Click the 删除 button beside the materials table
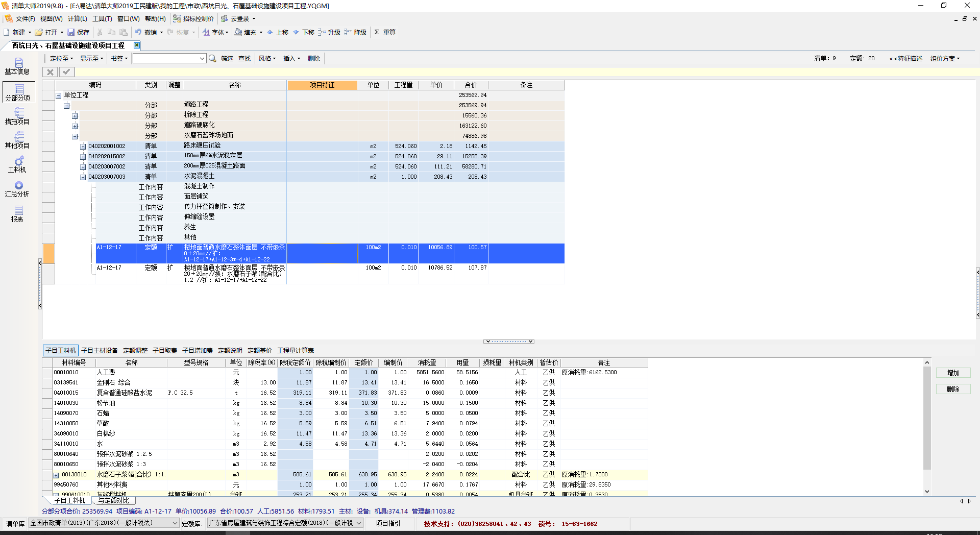 pos(953,390)
